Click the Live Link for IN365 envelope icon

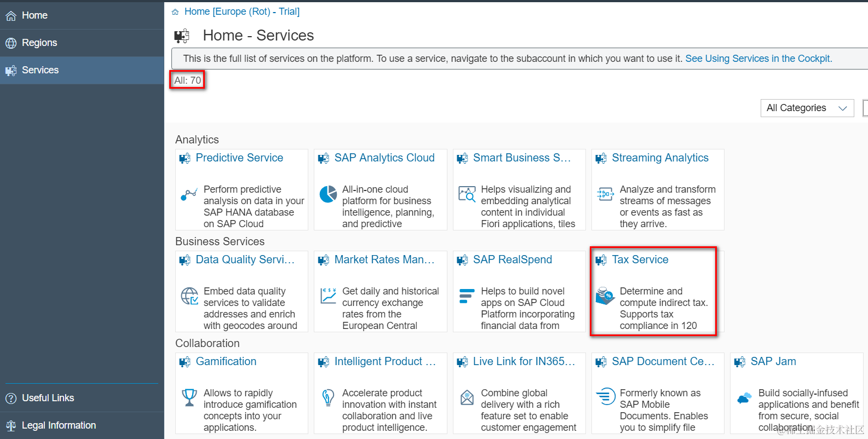(x=467, y=397)
